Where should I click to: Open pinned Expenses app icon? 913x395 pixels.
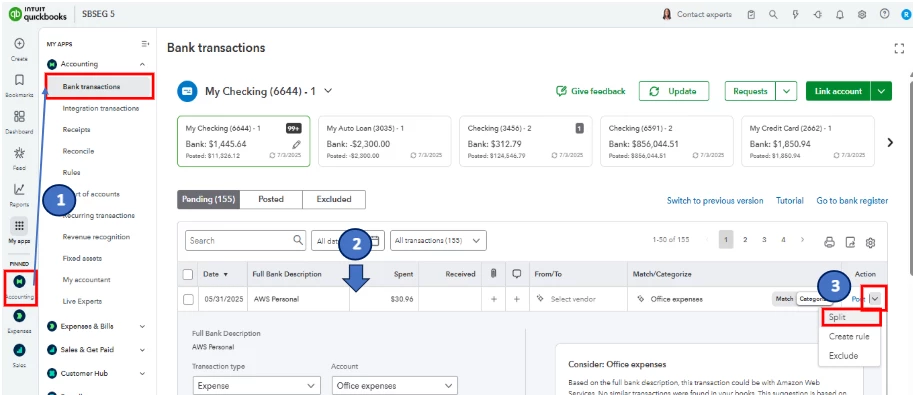point(19,315)
